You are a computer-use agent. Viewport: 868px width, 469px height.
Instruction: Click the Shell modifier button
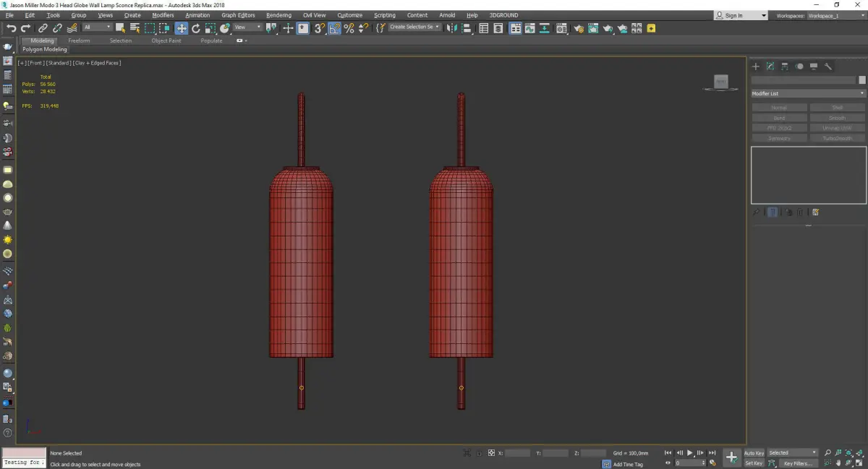[x=838, y=108]
